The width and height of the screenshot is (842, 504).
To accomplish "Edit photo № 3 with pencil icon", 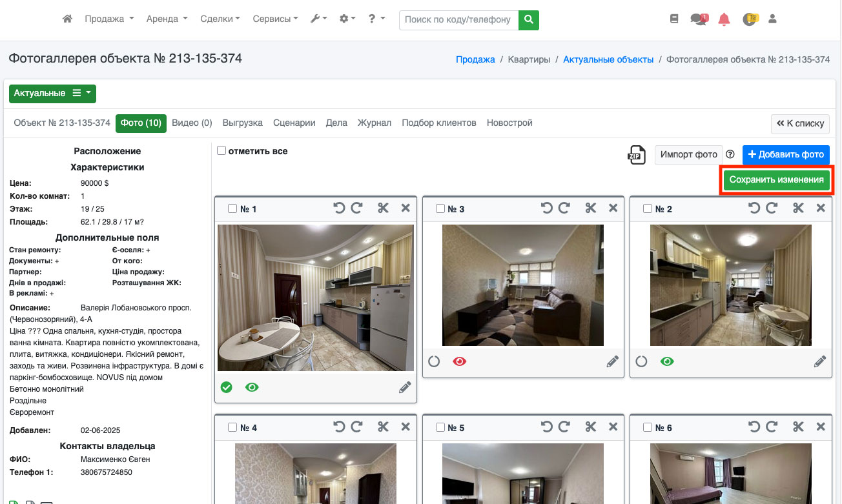I will [612, 362].
